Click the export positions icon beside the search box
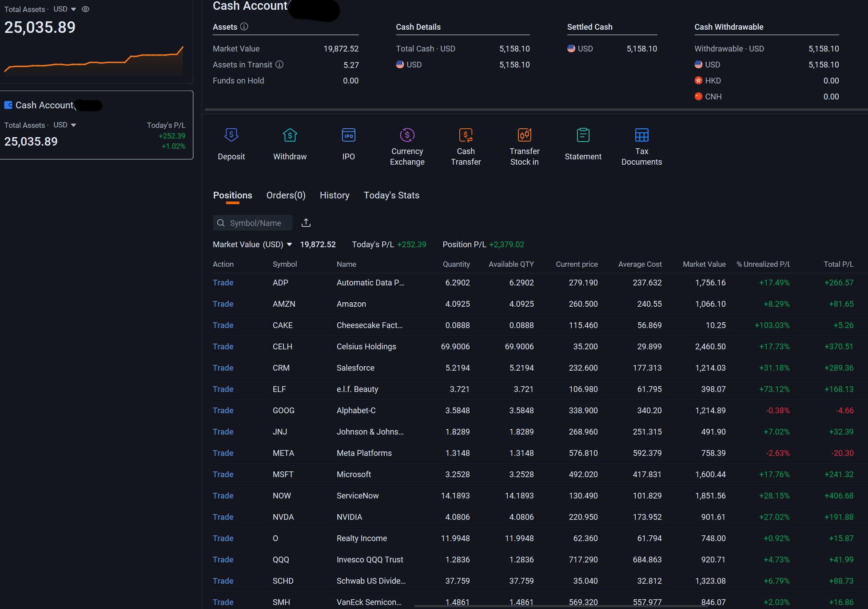Viewport: 868px width, 609px height. click(306, 222)
